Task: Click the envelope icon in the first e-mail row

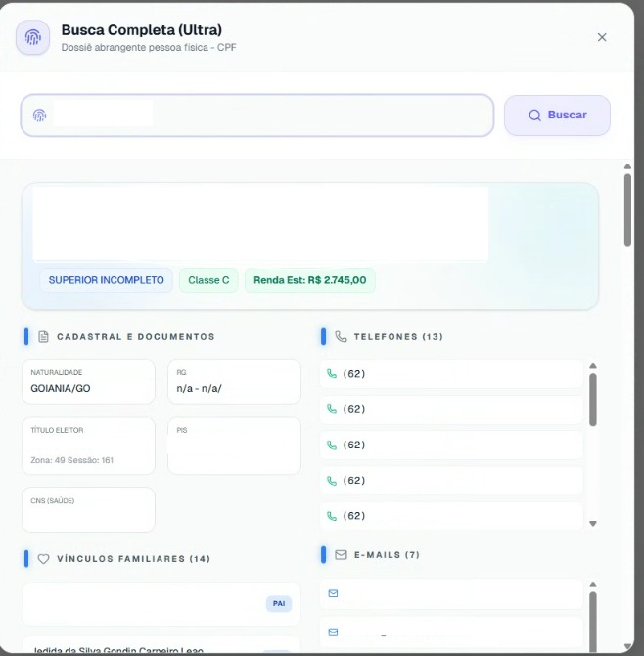Action: 333,594
